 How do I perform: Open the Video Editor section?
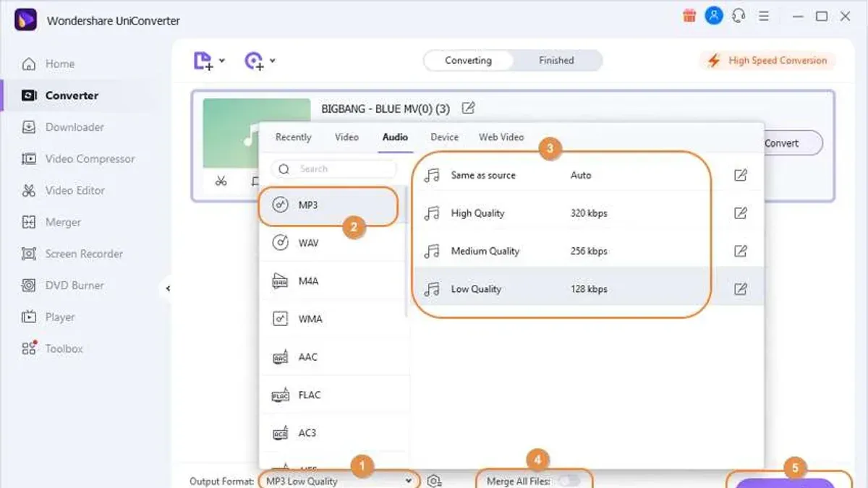pyautogui.click(x=64, y=191)
